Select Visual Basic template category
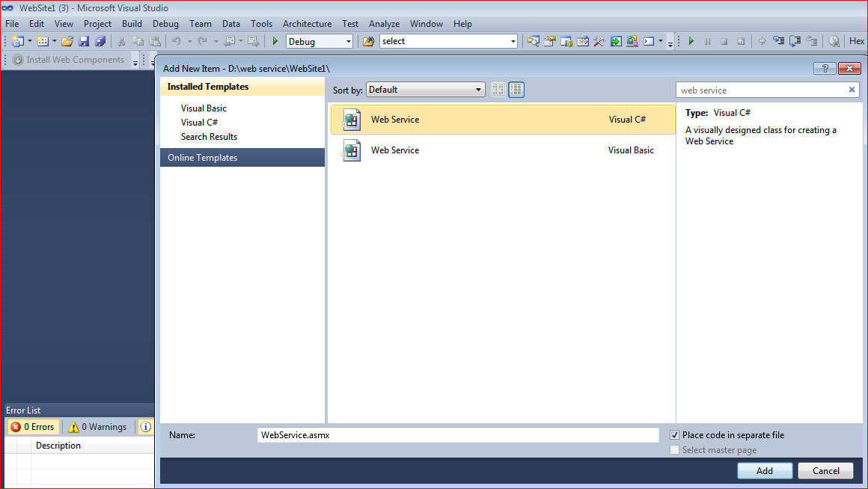The width and height of the screenshot is (868, 489). (x=204, y=108)
